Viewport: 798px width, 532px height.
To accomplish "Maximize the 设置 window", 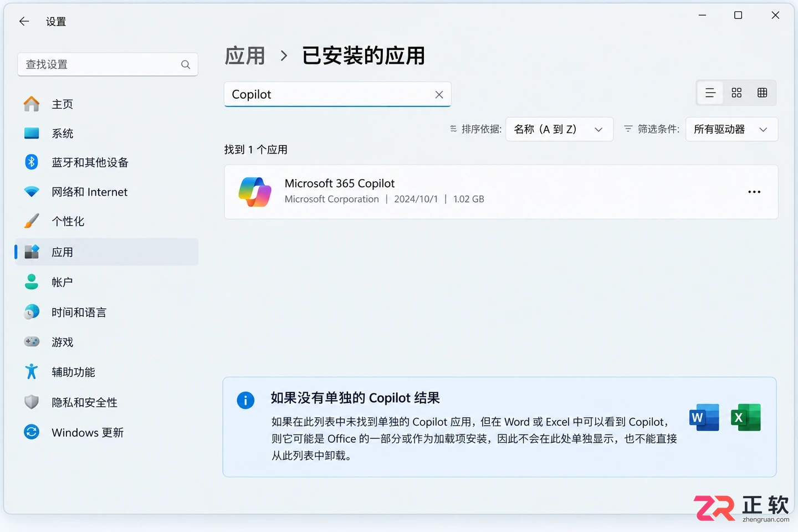I will (x=738, y=16).
